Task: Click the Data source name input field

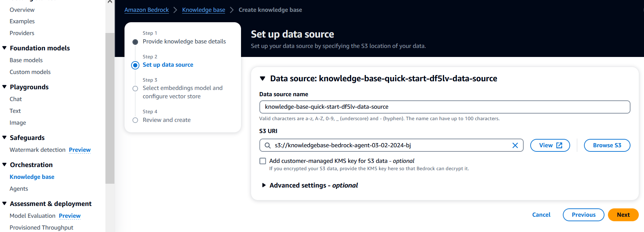Action: (x=445, y=107)
